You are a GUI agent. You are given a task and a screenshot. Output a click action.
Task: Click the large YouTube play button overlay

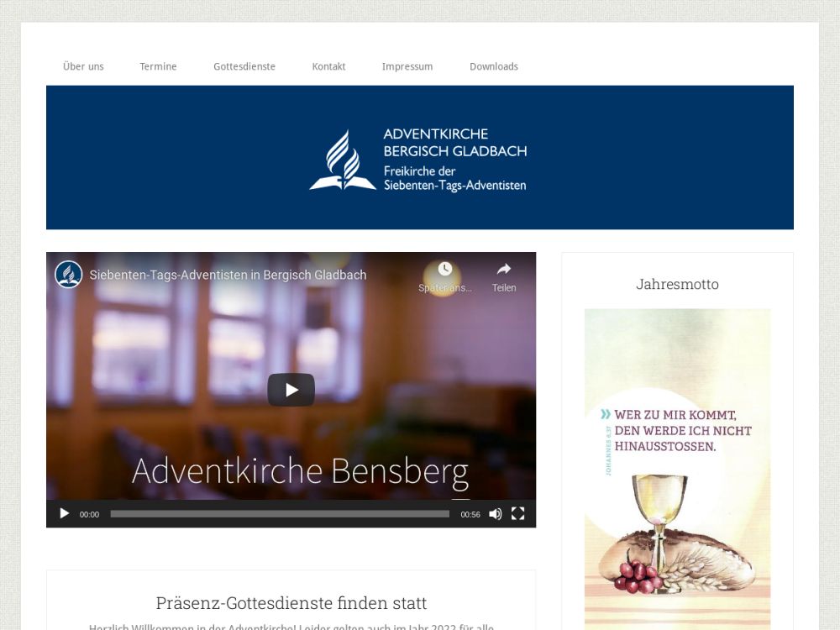(291, 390)
